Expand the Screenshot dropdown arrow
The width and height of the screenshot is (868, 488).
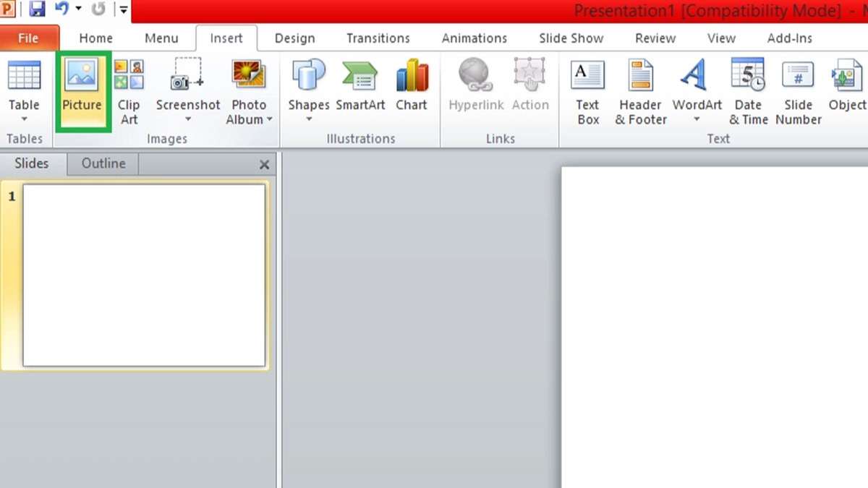pyautogui.click(x=188, y=120)
